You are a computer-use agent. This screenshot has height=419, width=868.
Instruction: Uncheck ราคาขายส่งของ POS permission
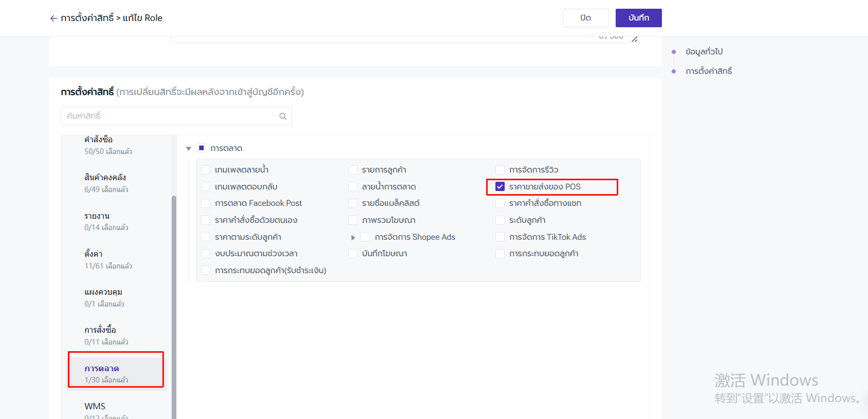500,187
